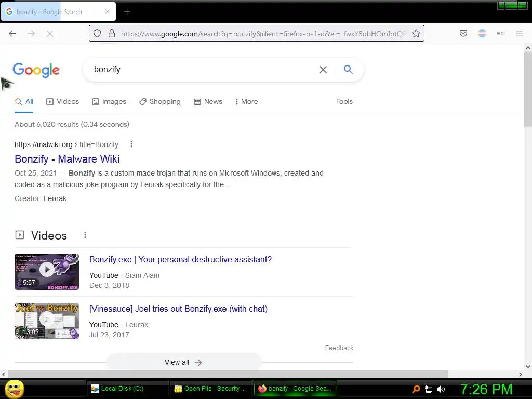The height and width of the screenshot is (399, 532).
Task: Click the page vertical scrollbar thumb
Action: pyautogui.click(x=528, y=90)
